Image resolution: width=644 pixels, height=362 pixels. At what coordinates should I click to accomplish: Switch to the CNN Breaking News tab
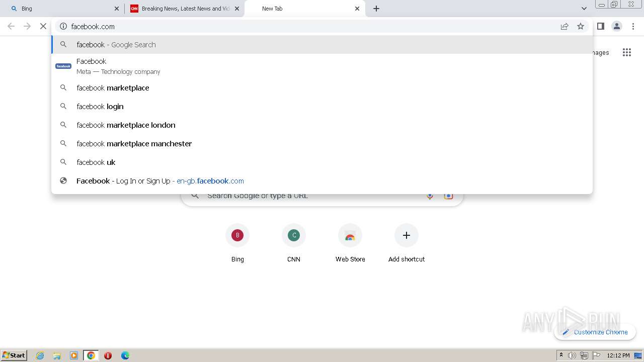tap(184, 9)
